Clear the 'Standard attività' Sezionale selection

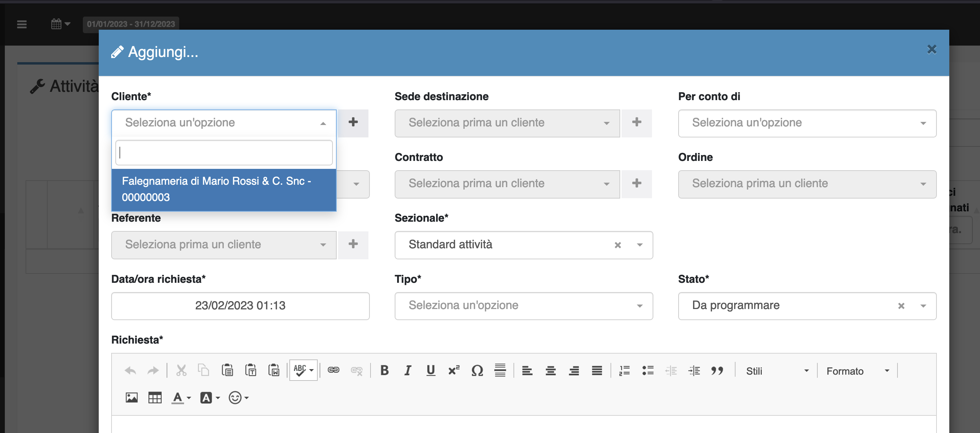point(618,245)
